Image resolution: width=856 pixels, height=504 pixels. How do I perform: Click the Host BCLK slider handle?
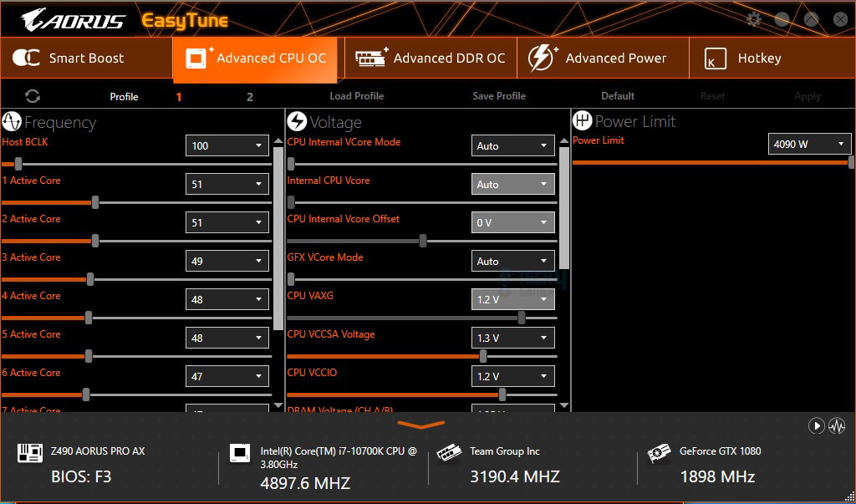pyautogui.click(x=18, y=164)
